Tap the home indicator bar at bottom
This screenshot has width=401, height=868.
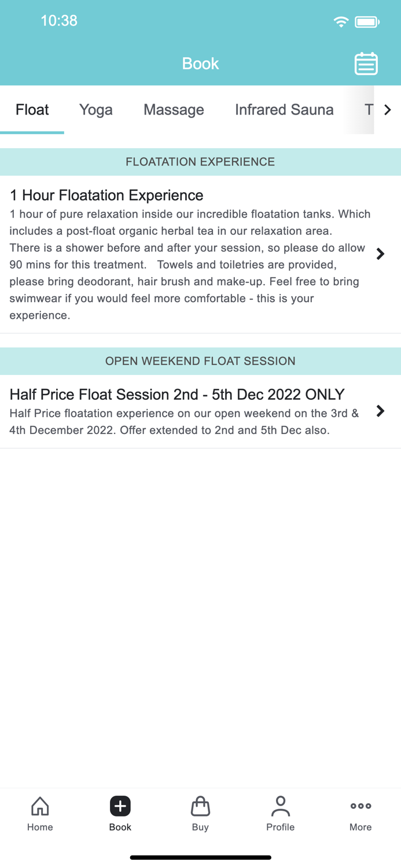(x=200, y=856)
